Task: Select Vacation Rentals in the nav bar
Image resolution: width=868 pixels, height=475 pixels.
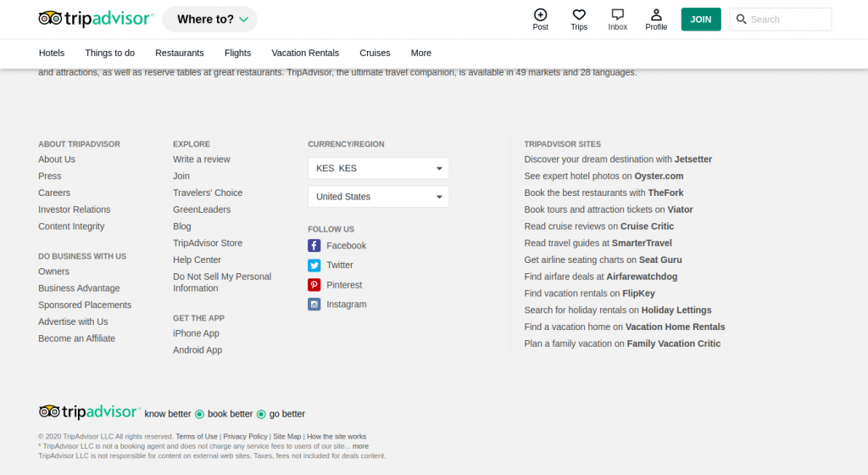Action: (x=305, y=53)
